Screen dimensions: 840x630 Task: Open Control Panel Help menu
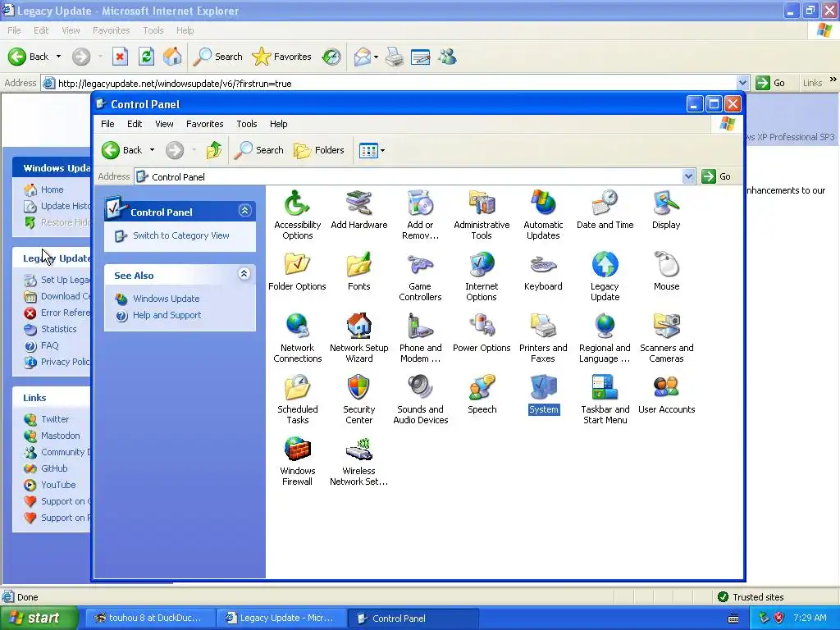coord(278,124)
